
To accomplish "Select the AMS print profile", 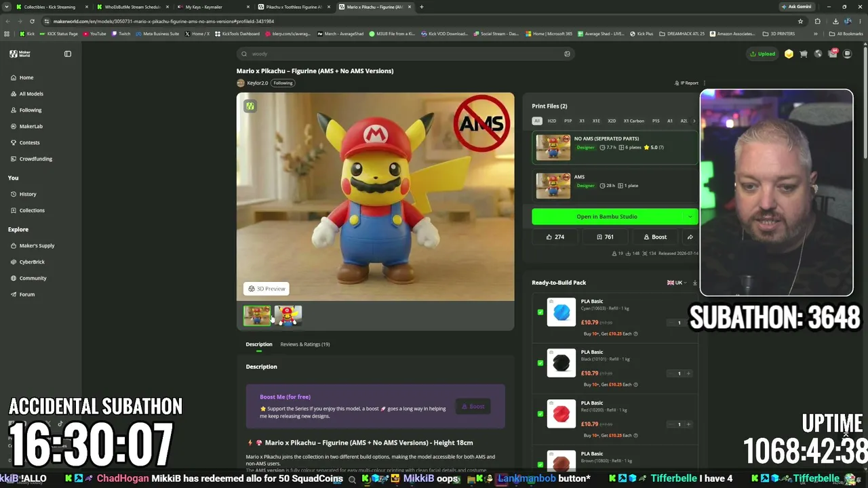I will 614,185.
